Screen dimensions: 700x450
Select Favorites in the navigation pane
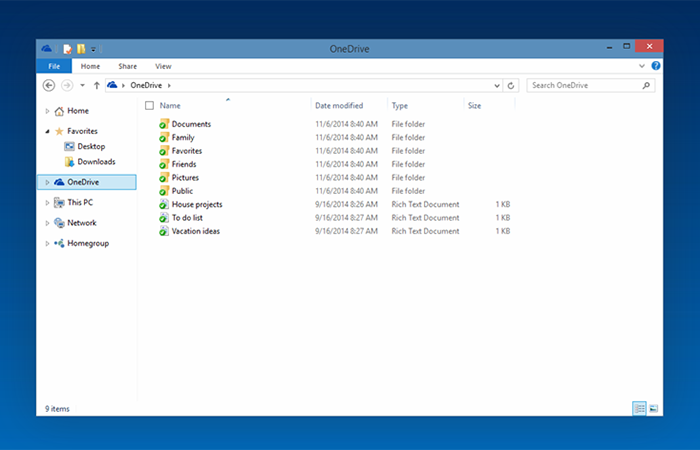pos(82,131)
